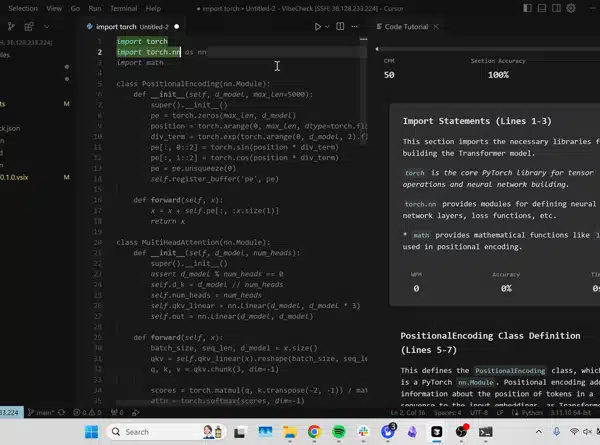Click the class PositionalEncoding definition line
The image size is (600, 445).
(193, 83)
